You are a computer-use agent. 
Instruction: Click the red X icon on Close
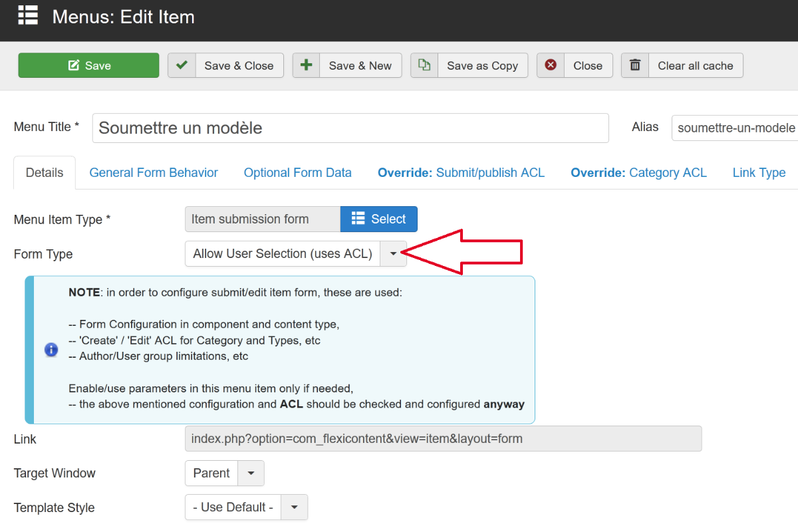point(551,65)
